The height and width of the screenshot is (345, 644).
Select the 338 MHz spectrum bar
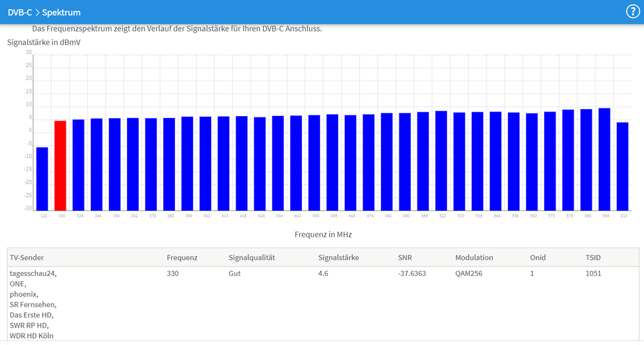[79, 165]
